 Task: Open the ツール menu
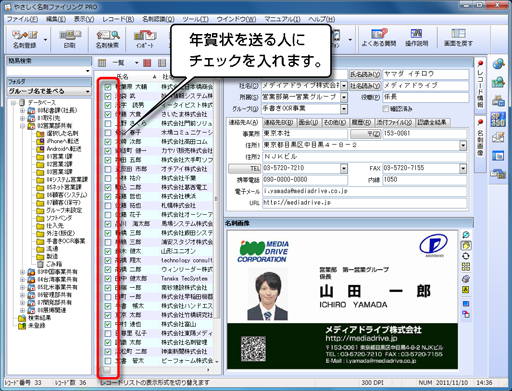click(x=196, y=19)
